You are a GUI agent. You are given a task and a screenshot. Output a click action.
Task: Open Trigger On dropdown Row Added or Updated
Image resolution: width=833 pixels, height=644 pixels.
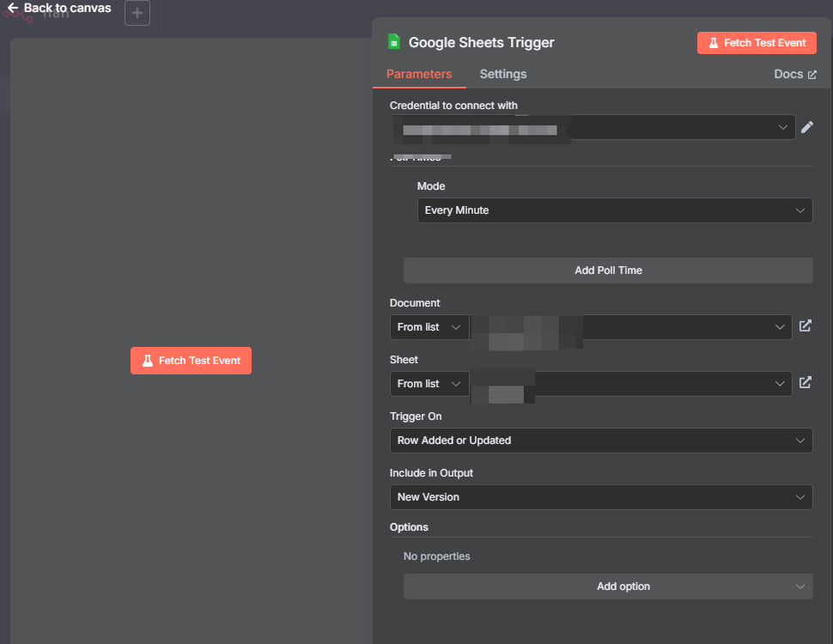[601, 440]
